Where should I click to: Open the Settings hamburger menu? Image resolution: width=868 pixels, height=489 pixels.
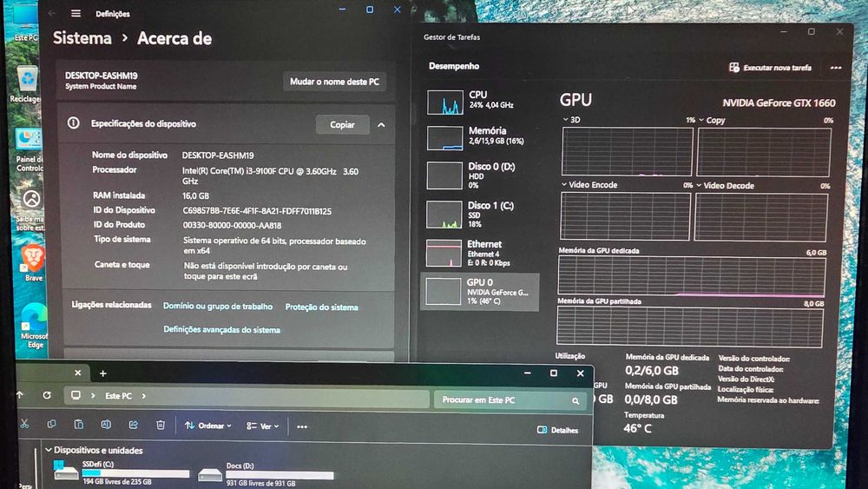pos(76,13)
